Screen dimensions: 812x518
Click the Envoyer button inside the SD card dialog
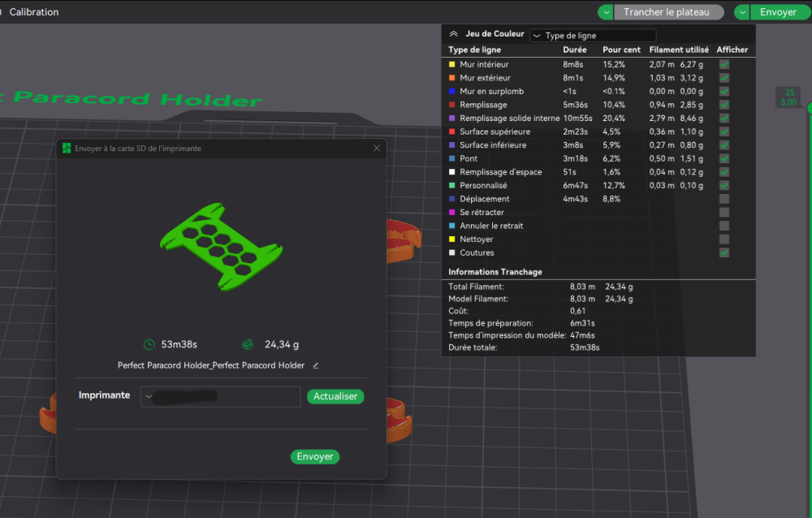point(315,456)
